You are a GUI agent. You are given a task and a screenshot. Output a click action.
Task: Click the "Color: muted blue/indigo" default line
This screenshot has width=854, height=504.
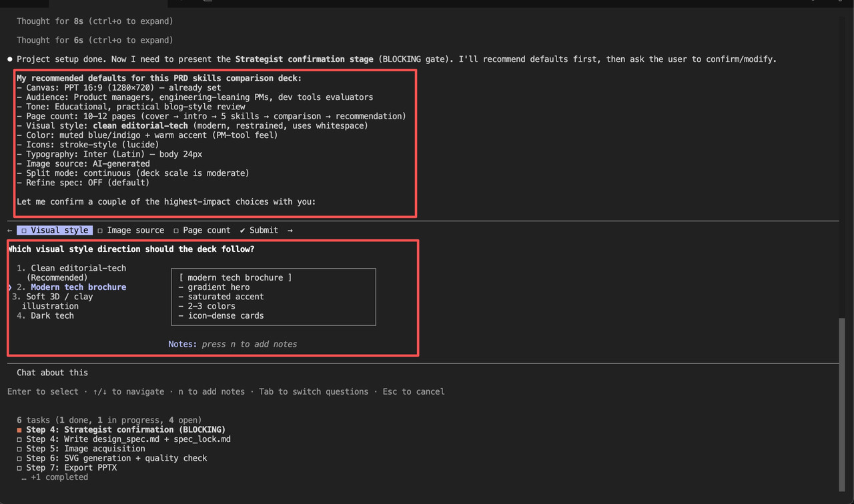click(147, 135)
